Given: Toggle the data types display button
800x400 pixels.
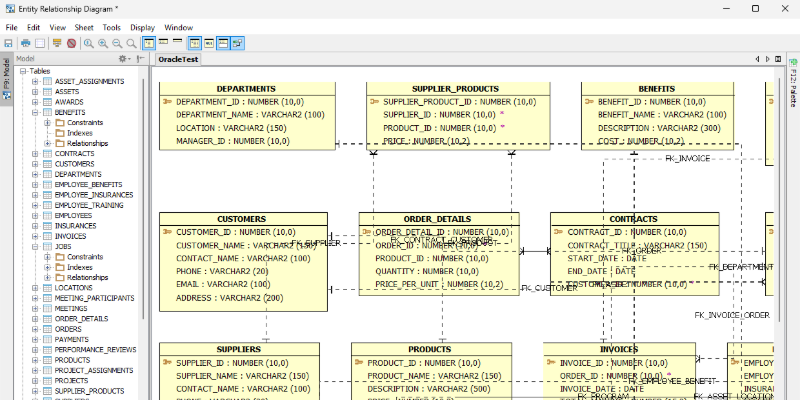Looking at the screenshot, I should pyautogui.click(x=209, y=43).
